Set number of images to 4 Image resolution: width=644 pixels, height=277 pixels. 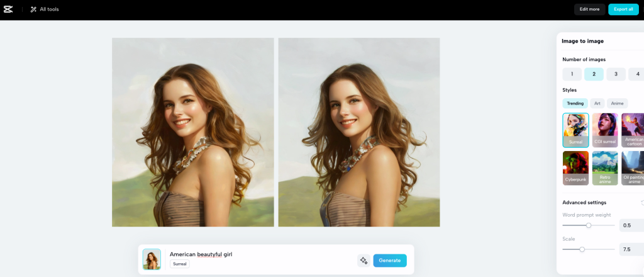pyautogui.click(x=636, y=74)
